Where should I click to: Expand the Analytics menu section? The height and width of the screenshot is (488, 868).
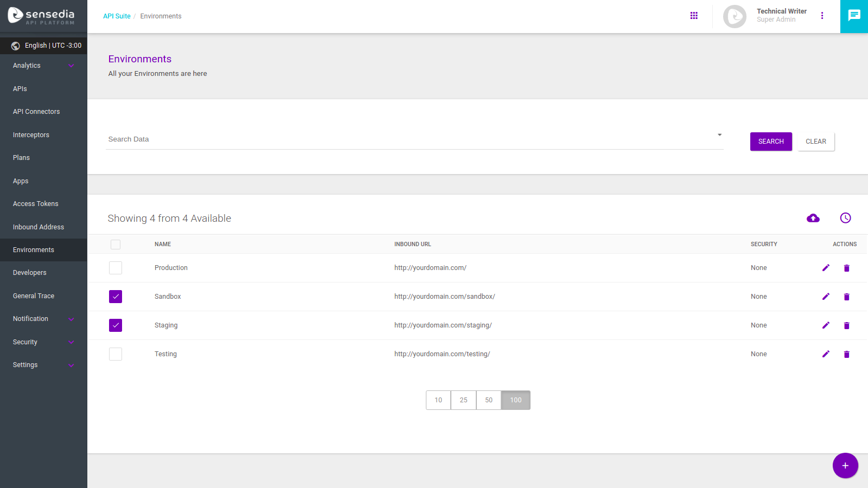[x=43, y=65]
